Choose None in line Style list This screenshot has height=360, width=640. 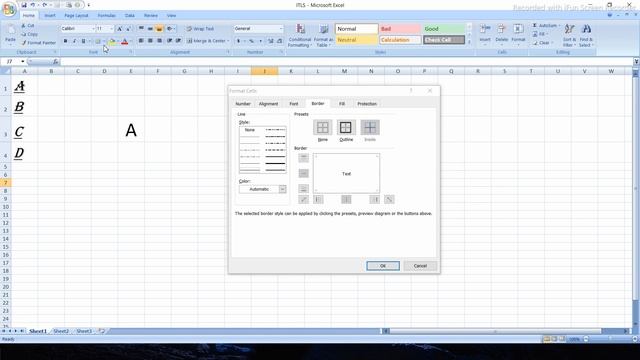[x=250, y=130]
